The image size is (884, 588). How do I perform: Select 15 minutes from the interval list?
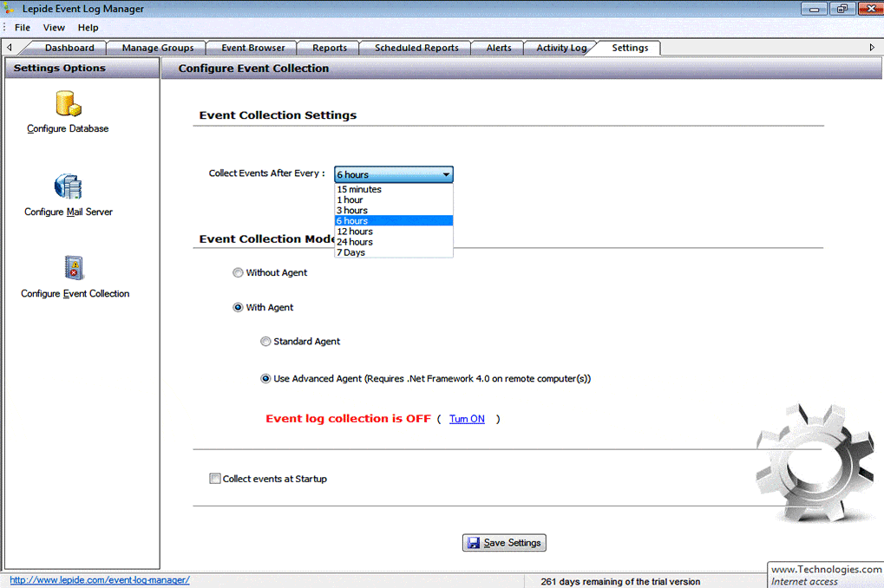(x=394, y=189)
